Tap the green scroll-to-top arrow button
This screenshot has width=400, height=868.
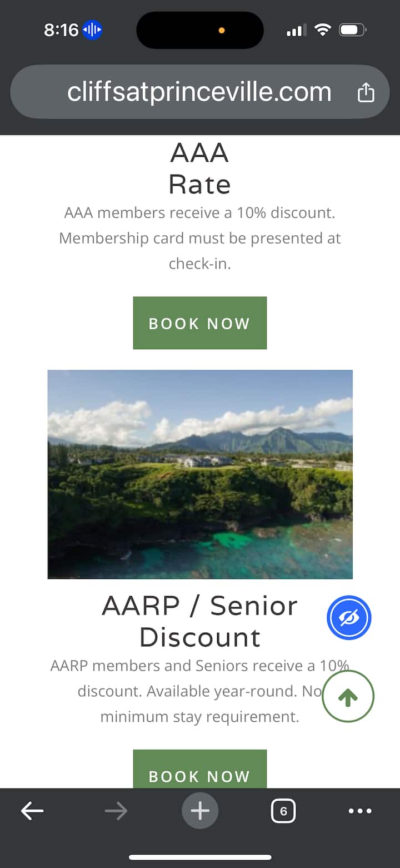tap(348, 697)
